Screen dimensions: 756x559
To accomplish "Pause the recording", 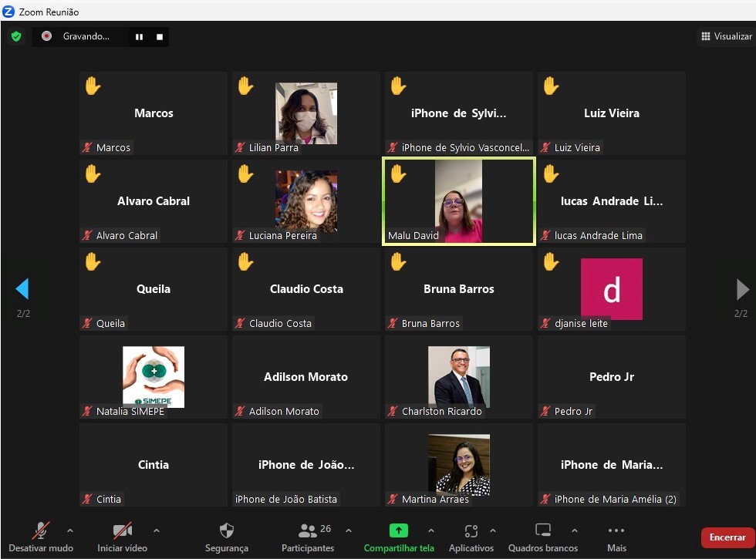I will pos(140,36).
